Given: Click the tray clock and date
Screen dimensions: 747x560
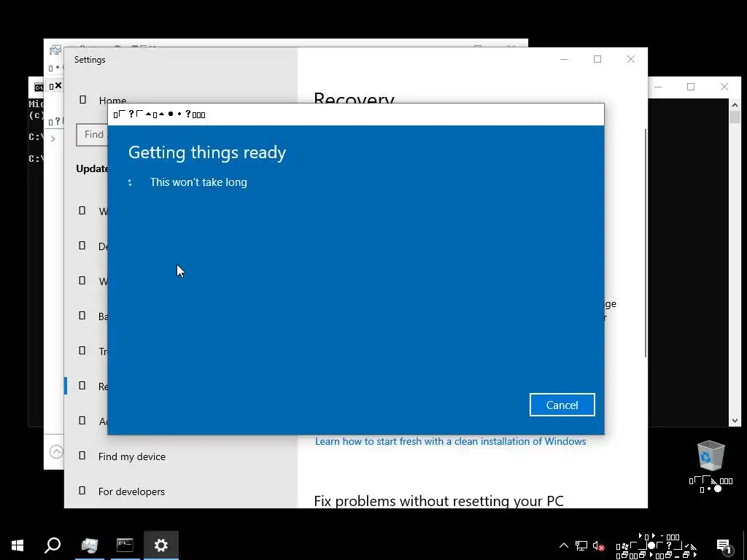Looking at the screenshot, I should click(x=657, y=546).
